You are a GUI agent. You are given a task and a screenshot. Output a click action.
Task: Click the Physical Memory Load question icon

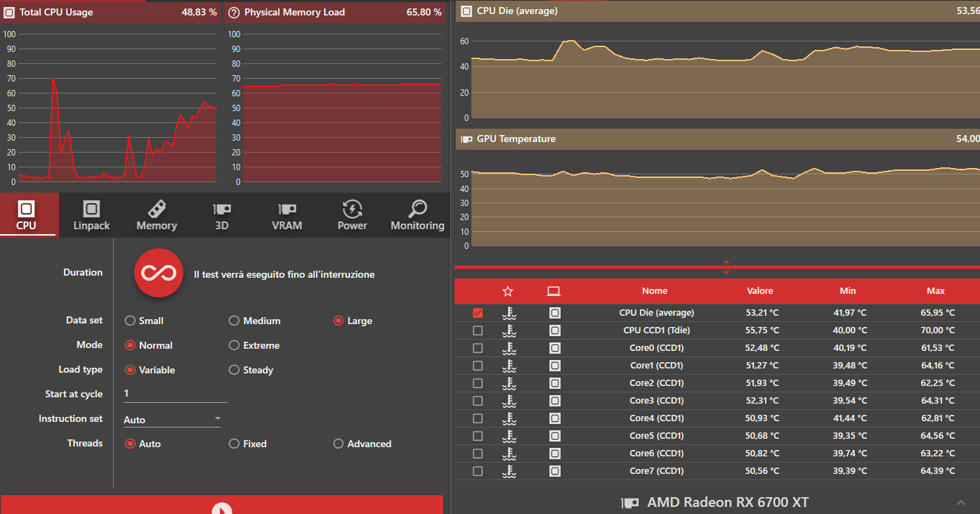[x=234, y=13]
